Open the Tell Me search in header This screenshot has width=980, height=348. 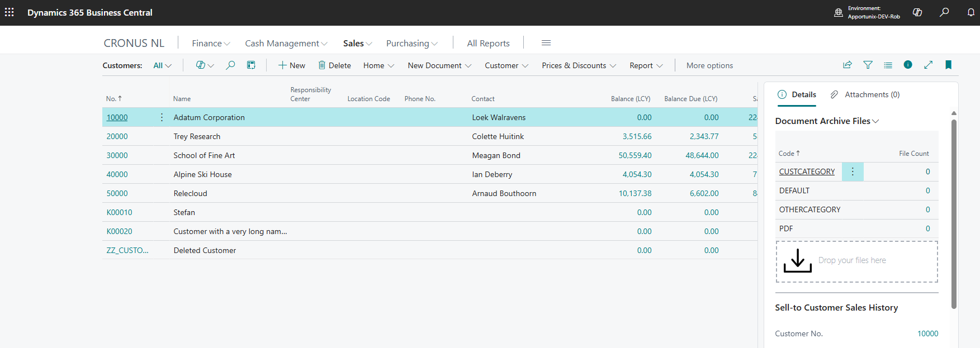(x=944, y=12)
